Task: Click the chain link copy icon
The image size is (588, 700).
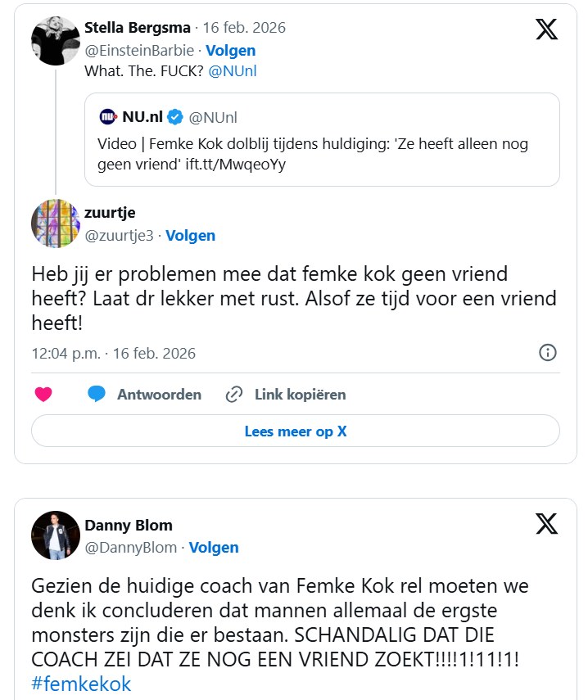Action: pyautogui.click(x=234, y=395)
